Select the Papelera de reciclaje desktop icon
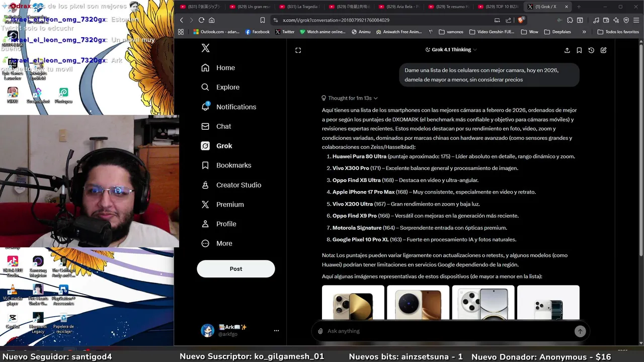This screenshot has height=362, width=644. [x=63, y=323]
